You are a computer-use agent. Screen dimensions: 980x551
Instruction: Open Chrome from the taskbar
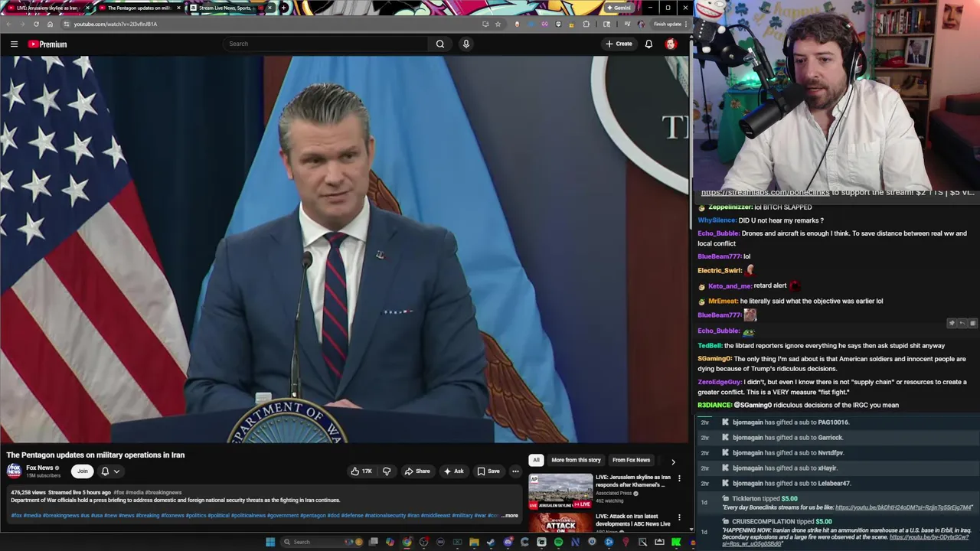[407, 542]
